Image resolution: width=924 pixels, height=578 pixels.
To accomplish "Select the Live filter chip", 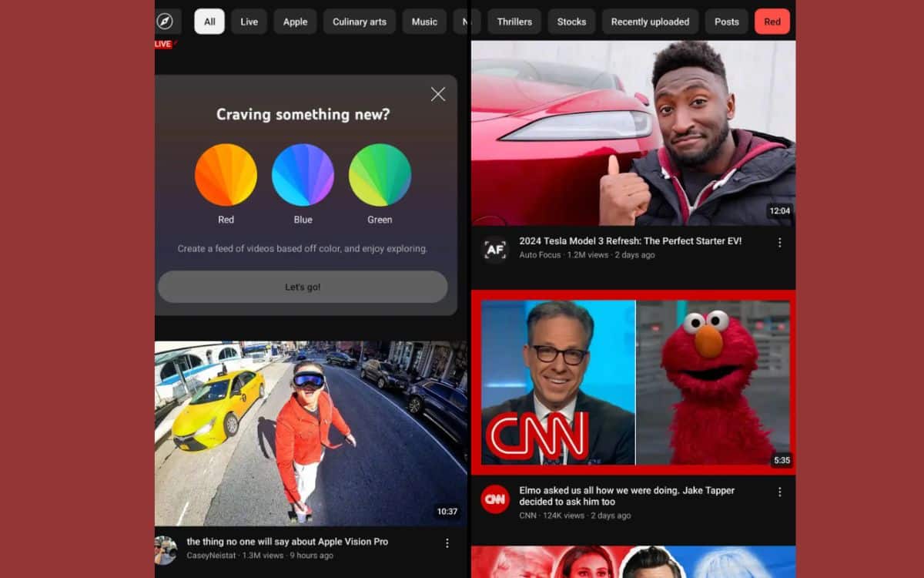I will (x=249, y=22).
